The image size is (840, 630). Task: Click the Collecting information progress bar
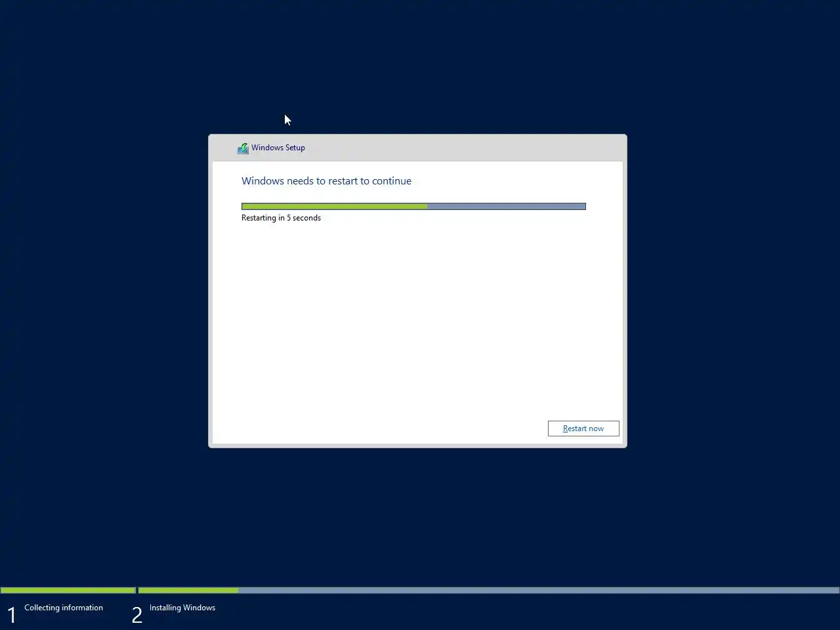pyautogui.click(x=68, y=590)
